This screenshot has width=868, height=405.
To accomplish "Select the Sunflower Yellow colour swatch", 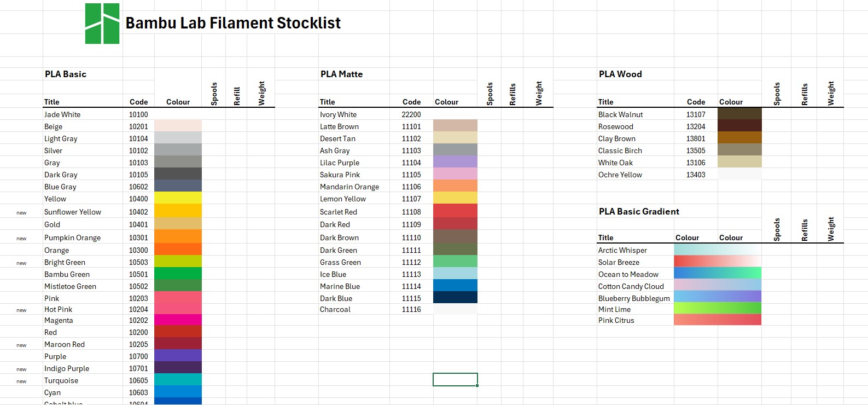I will 178,212.
